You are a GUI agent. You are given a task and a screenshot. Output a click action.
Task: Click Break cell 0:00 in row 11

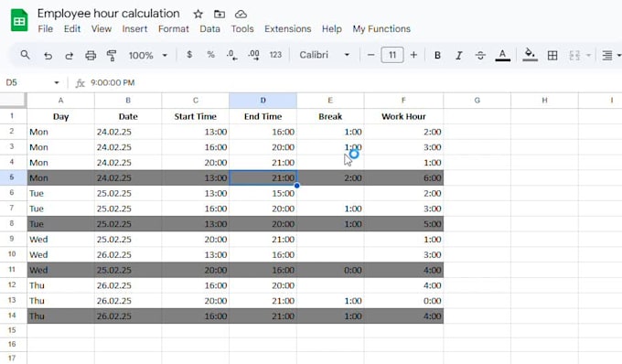pyautogui.click(x=330, y=270)
